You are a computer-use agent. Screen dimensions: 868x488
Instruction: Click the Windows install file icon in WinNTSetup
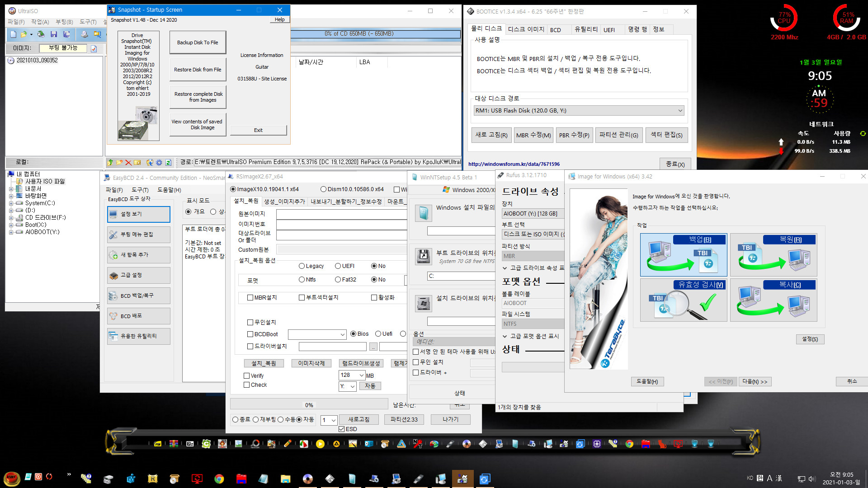[423, 213]
